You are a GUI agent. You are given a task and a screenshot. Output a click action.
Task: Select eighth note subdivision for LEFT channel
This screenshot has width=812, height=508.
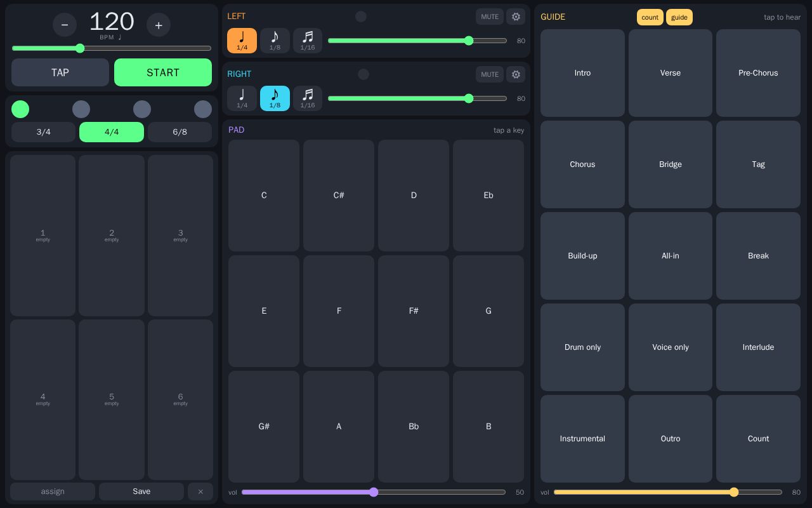[275, 41]
